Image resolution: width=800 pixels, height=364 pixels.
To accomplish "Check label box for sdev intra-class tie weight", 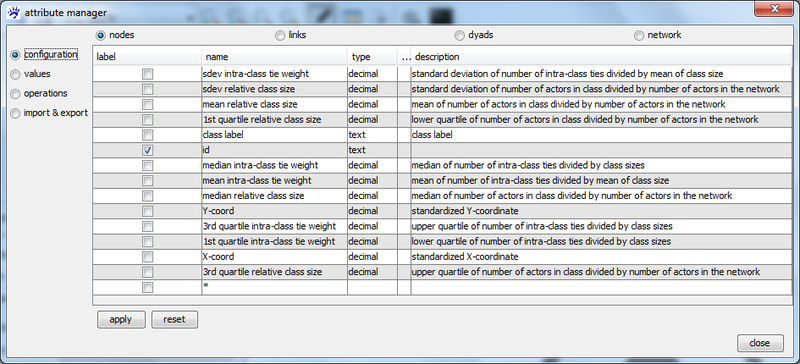I will click(147, 74).
